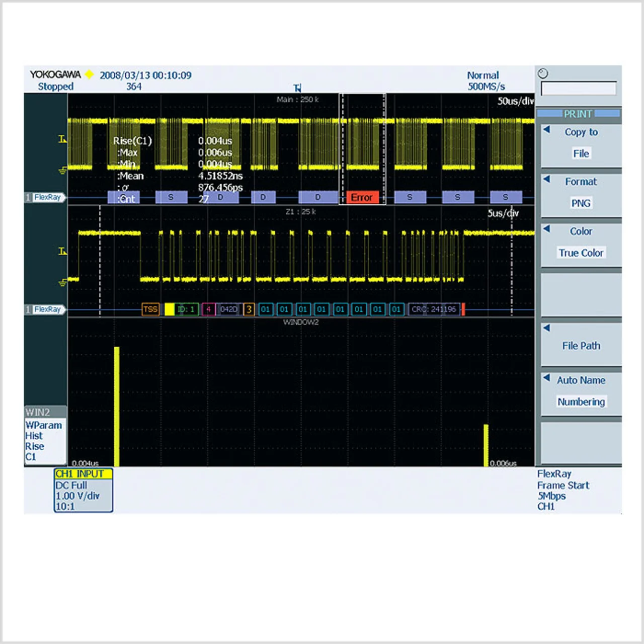Click the FlexRay label on zoom waveform

pos(47,309)
